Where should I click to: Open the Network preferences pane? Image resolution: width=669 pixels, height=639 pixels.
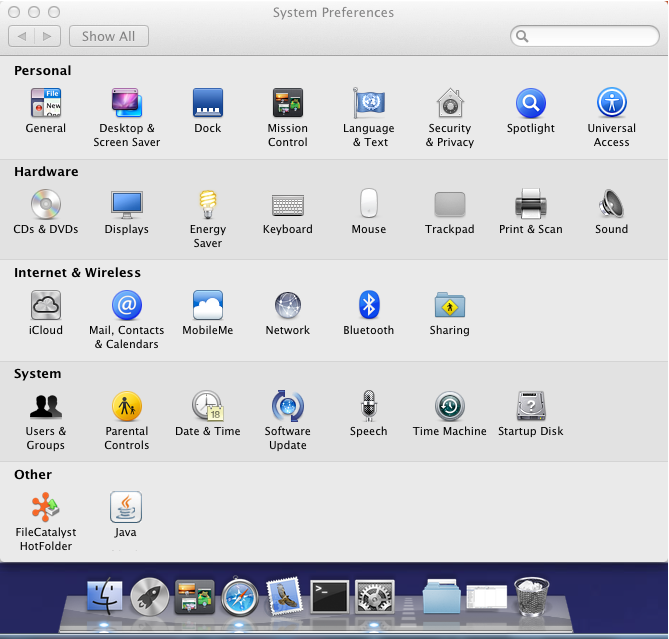click(x=288, y=306)
